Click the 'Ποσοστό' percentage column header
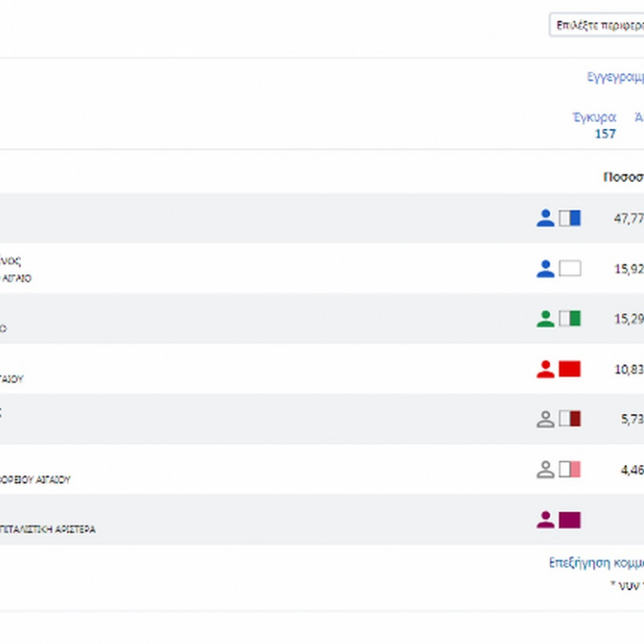644x644 pixels. click(623, 177)
